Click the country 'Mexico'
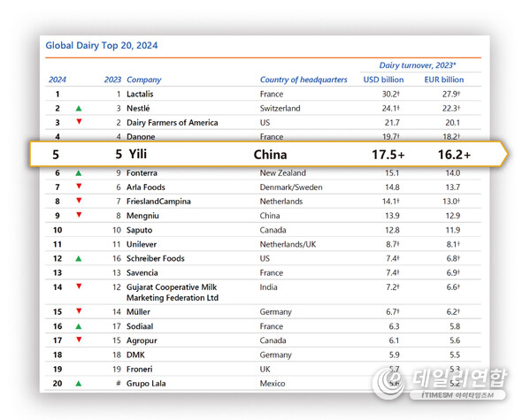The width and height of the screenshot is (530, 420). 273,384
